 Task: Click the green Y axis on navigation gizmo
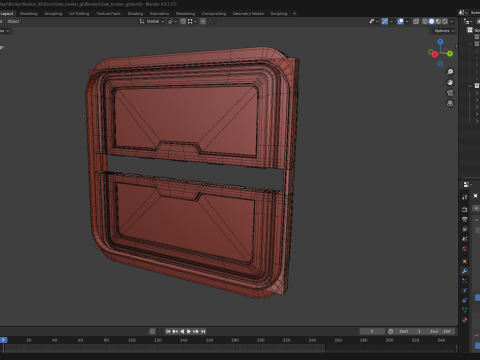(x=450, y=53)
